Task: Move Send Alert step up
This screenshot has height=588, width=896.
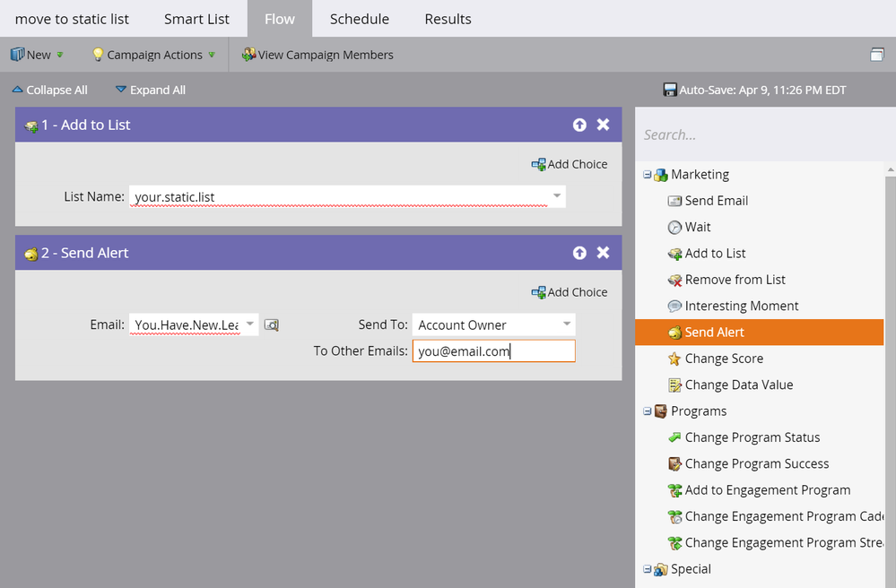Action: pyautogui.click(x=579, y=253)
